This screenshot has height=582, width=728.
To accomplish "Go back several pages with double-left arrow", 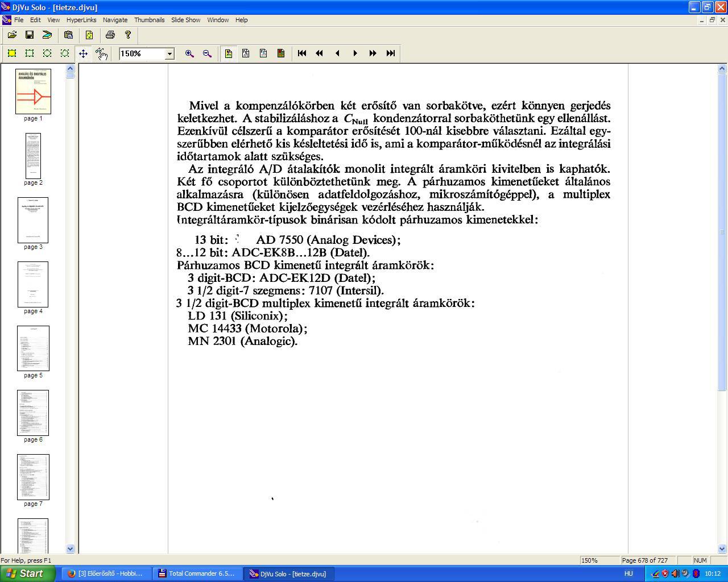I will (320, 53).
